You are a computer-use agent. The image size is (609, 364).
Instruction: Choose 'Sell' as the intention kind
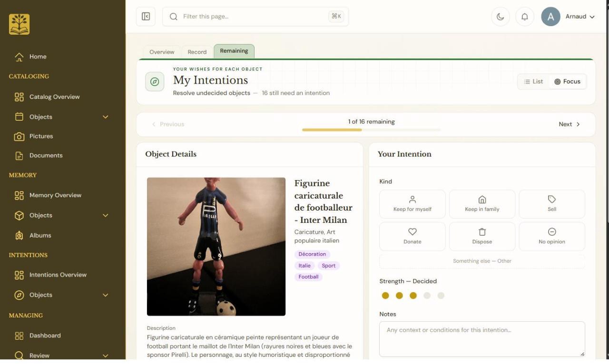click(x=552, y=204)
